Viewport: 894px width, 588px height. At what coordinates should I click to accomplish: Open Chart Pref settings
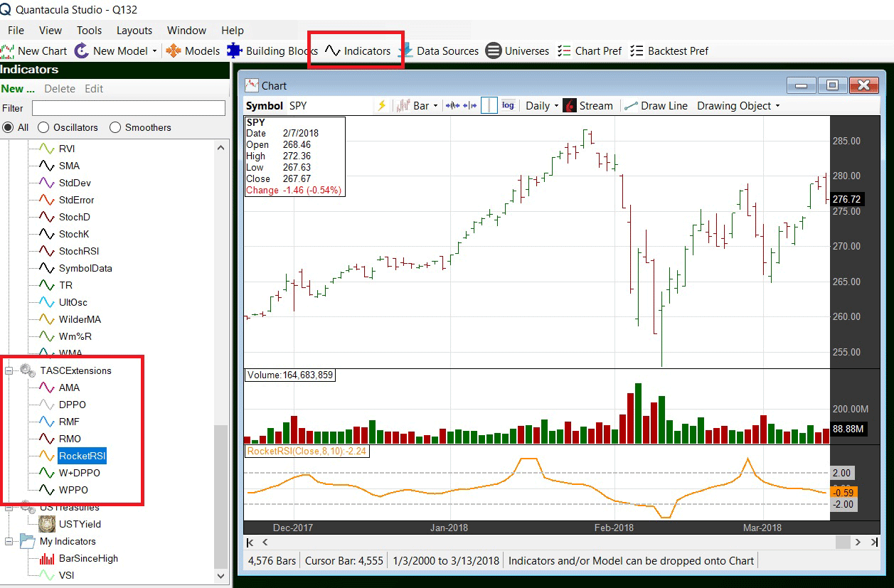pyautogui.click(x=590, y=51)
